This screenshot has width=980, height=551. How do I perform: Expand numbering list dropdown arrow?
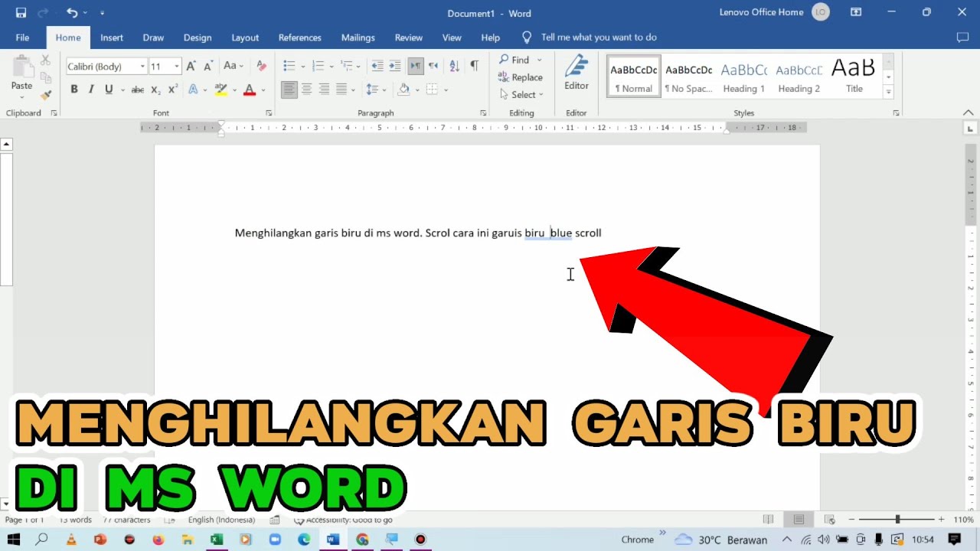click(x=332, y=67)
